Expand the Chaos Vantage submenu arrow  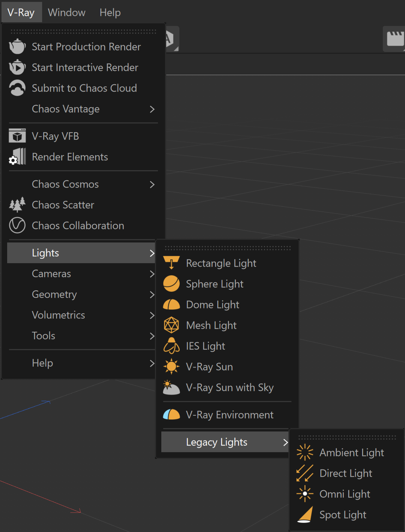[152, 109]
